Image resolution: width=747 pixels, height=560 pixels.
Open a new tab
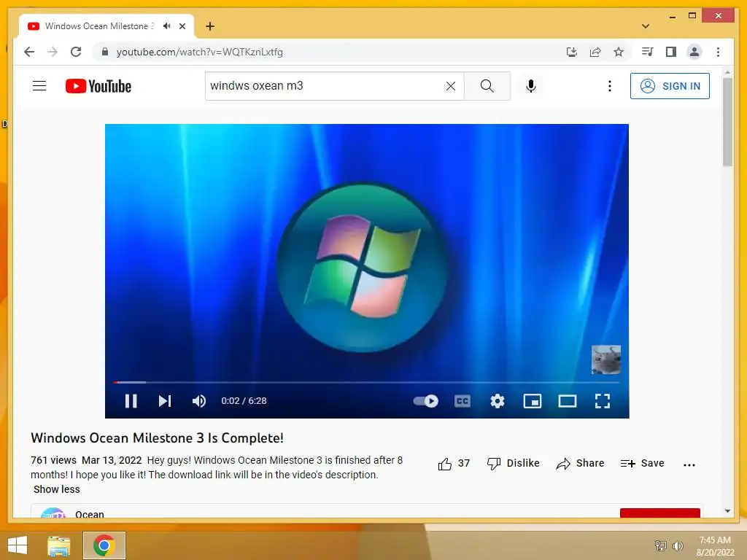point(209,26)
